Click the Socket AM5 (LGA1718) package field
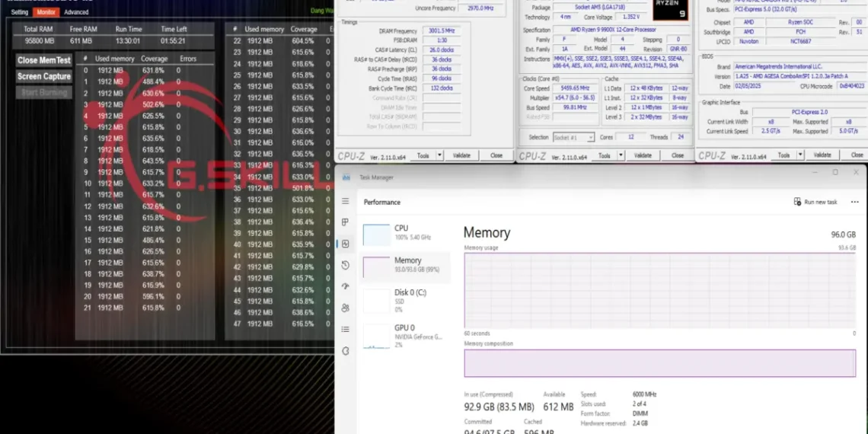868x434 pixels. [x=600, y=7]
